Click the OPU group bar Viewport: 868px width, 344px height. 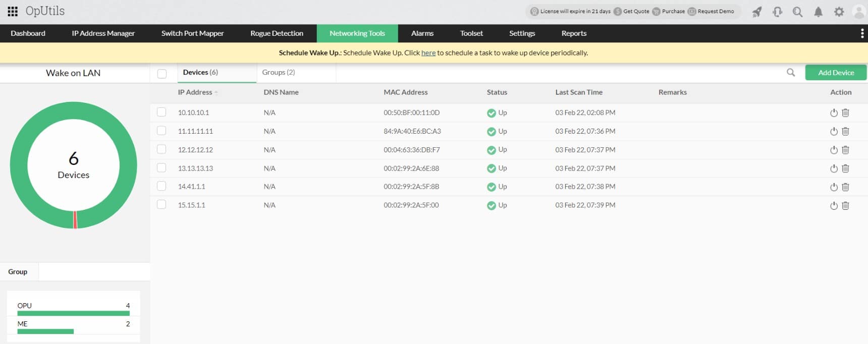pyautogui.click(x=73, y=313)
